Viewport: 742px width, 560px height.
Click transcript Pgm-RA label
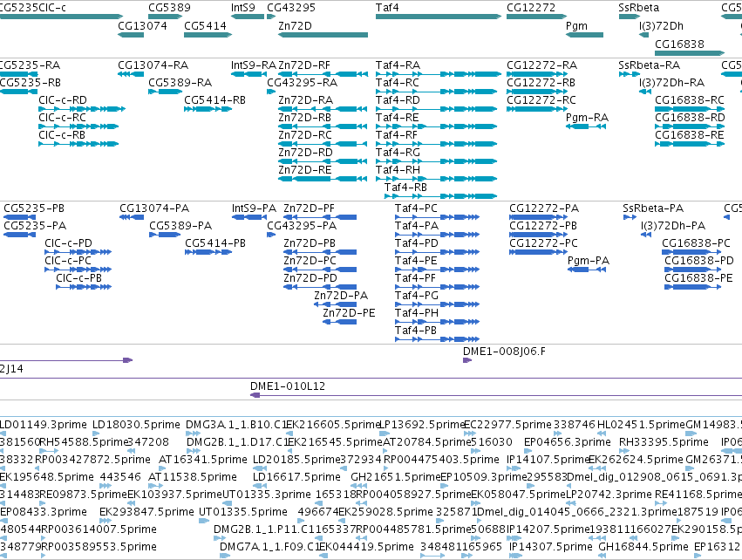(587, 118)
